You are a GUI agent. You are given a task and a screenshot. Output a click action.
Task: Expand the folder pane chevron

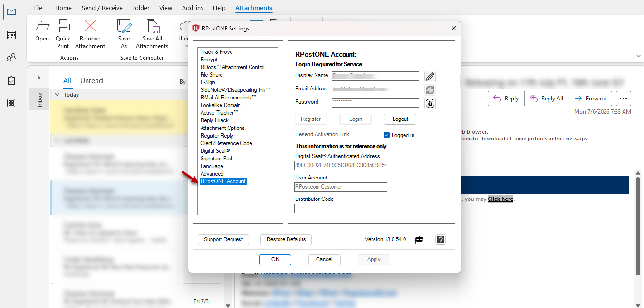[x=39, y=78]
